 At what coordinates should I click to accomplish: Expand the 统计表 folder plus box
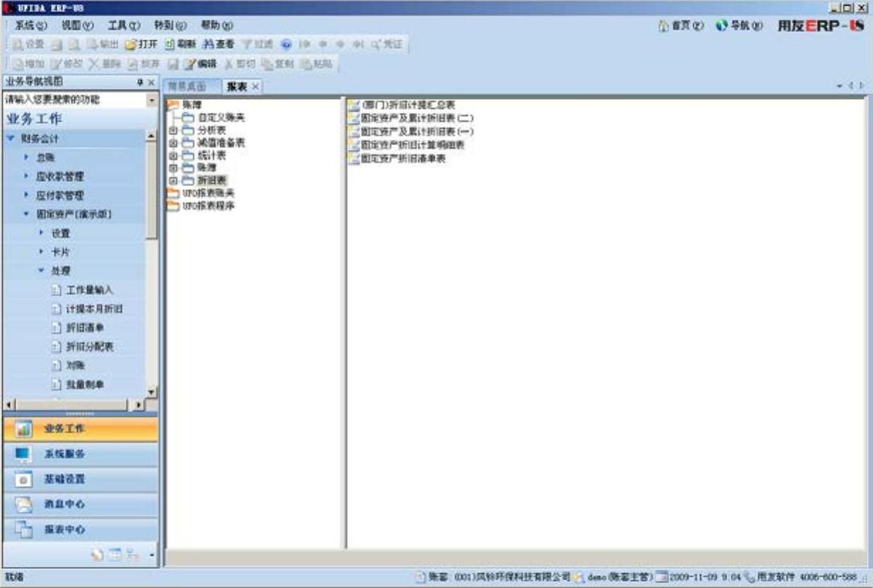pyautogui.click(x=172, y=156)
